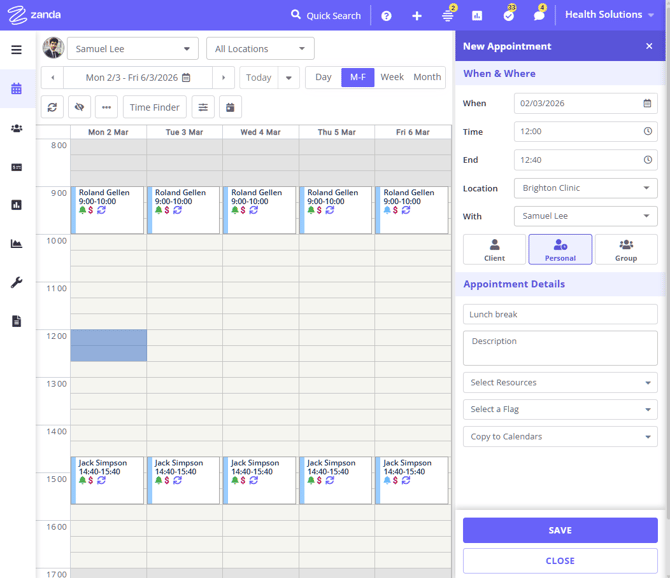The width and height of the screenshot is (670, 578).
Task: Open the Select a Flag dropdown
Action: tap(560, 409)
